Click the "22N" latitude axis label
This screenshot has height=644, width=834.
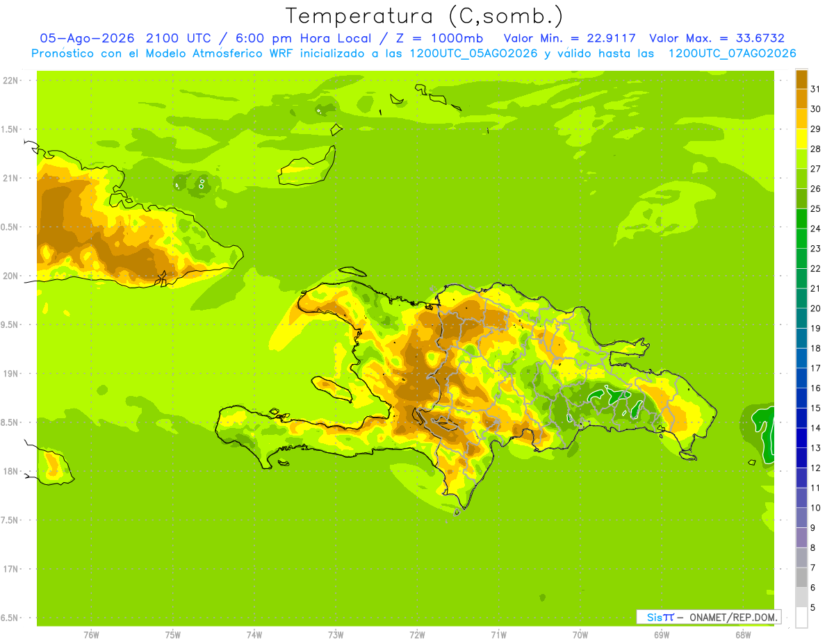click(x=12, y=81)
